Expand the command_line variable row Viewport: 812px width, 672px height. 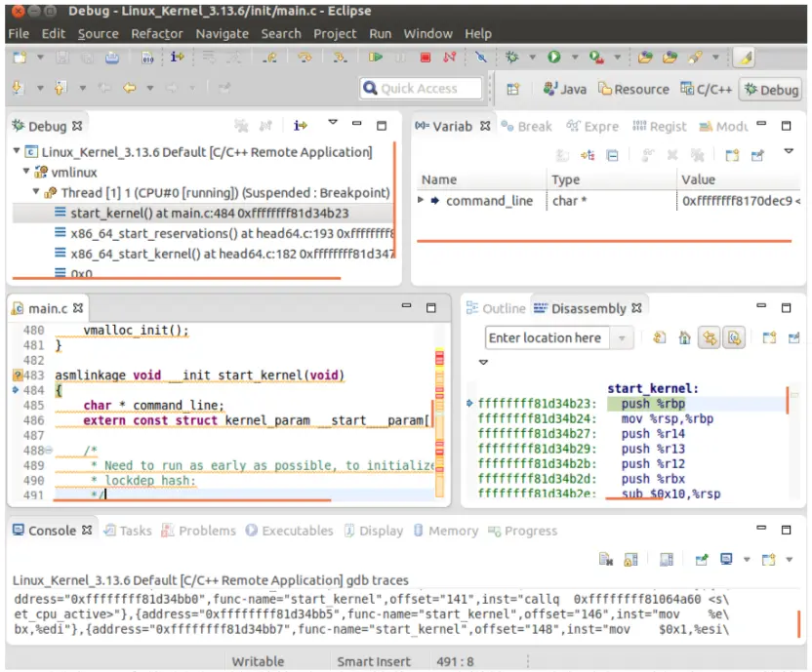tap(421, 200)
